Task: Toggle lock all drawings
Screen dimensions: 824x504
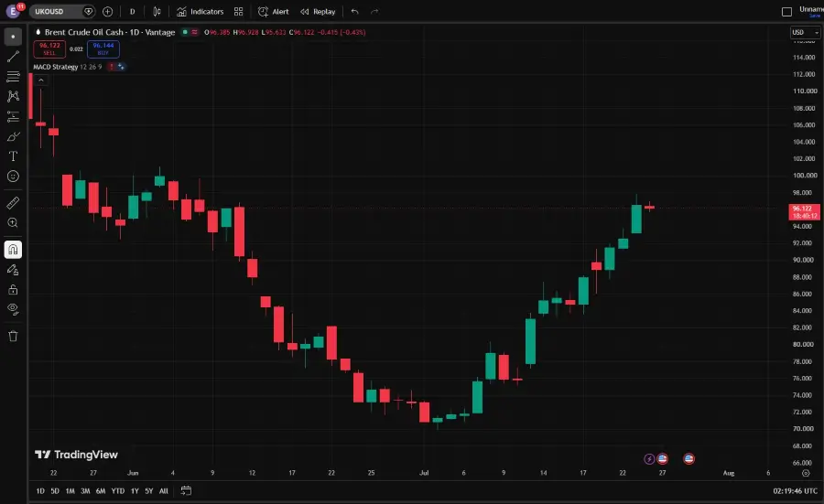Action: pos(13,290)
